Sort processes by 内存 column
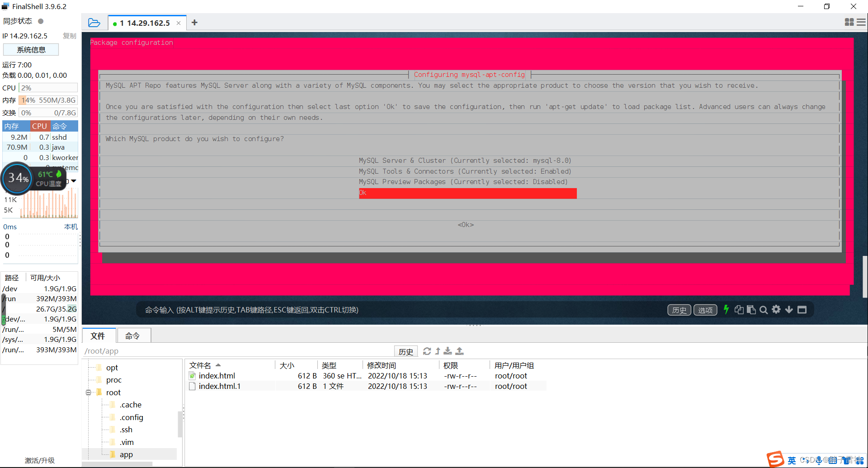This screenshot has width=868, height=468. (x=16, y=126)
